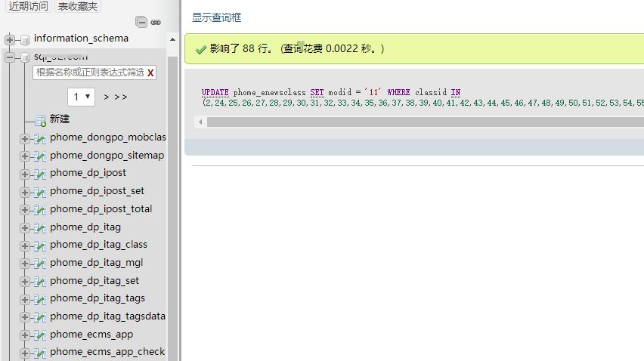
Task: Click the link-with-main-panel chain icon
Action: (x=156, y=22)
